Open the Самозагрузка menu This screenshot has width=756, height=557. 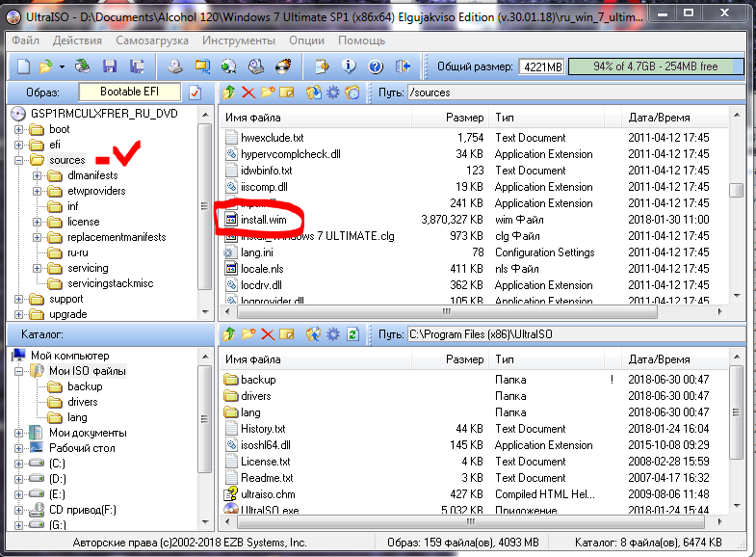click(x=152, y=40)
